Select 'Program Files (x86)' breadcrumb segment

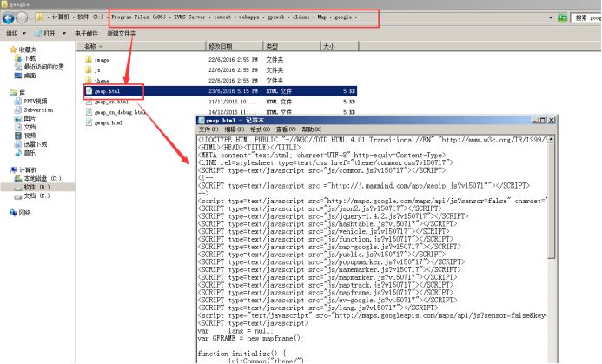click(x=138, y=17)
